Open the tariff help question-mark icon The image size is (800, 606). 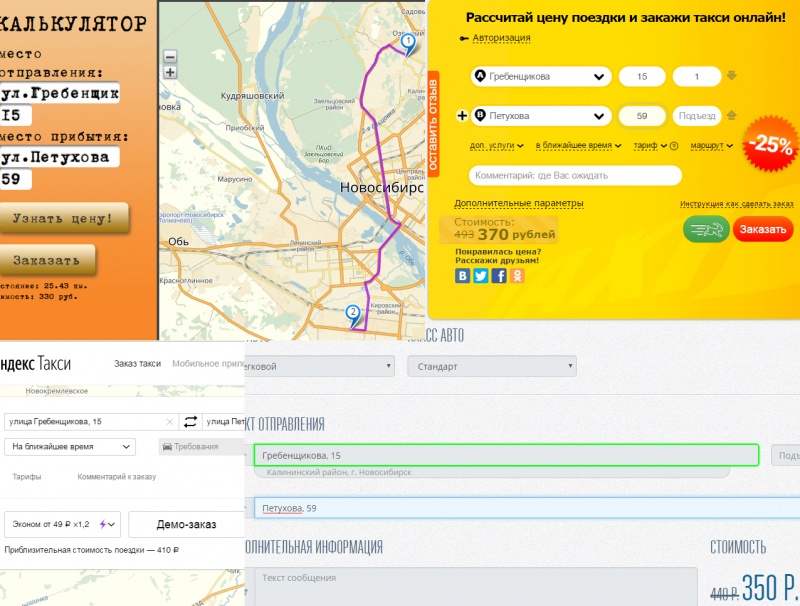click(674, 146)
